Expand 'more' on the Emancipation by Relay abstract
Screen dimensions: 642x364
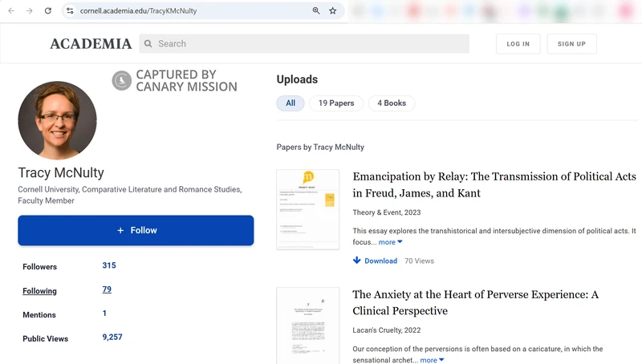tap(390, 242)
